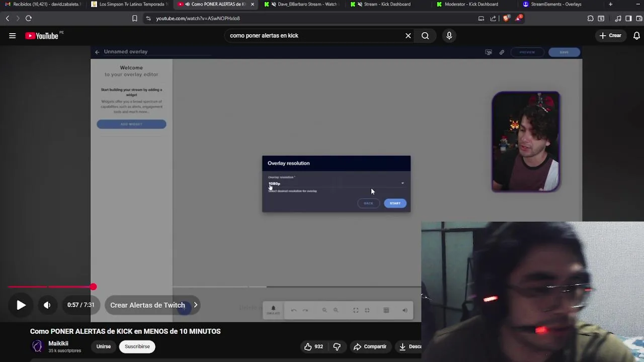Open the YouTube guide hamburger menu

[x=12, y=36]
